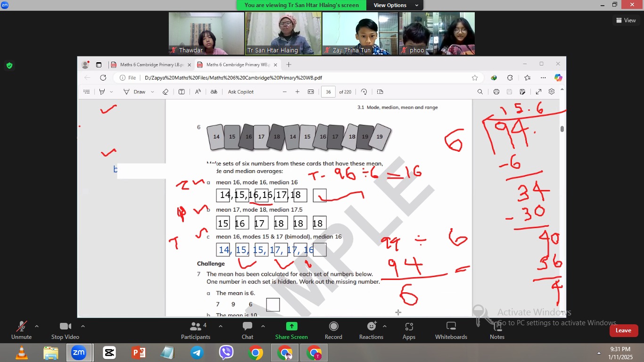
Task: Activate the Erase tool
Action: click(x=165, y=92)
